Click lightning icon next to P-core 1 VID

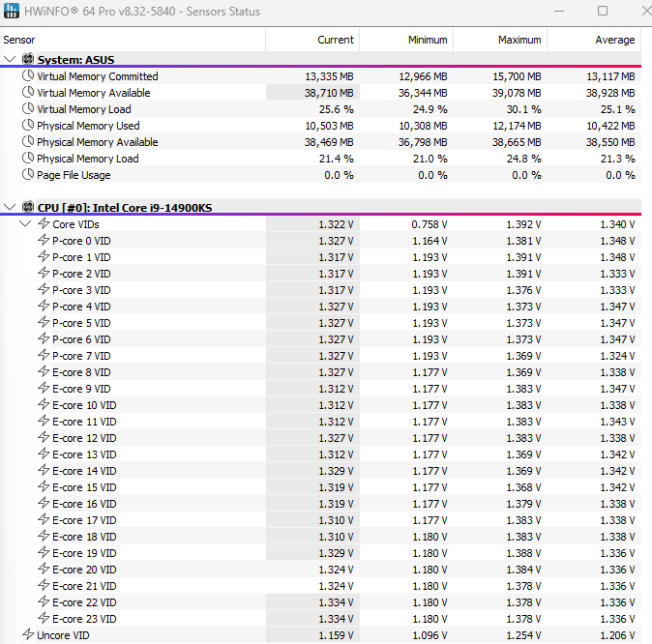[x=44, y=256]
